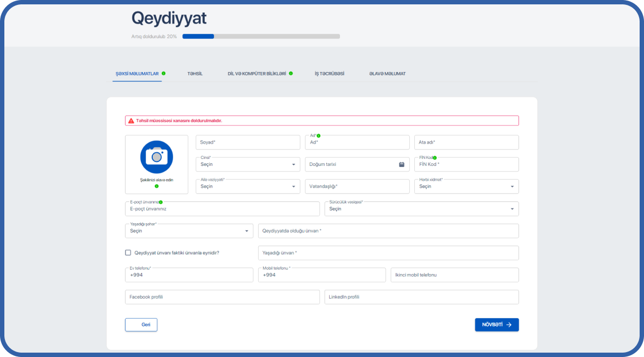Open the İş Təcrübəsi tab
644x357 pixels.
(x=329, y=74)
